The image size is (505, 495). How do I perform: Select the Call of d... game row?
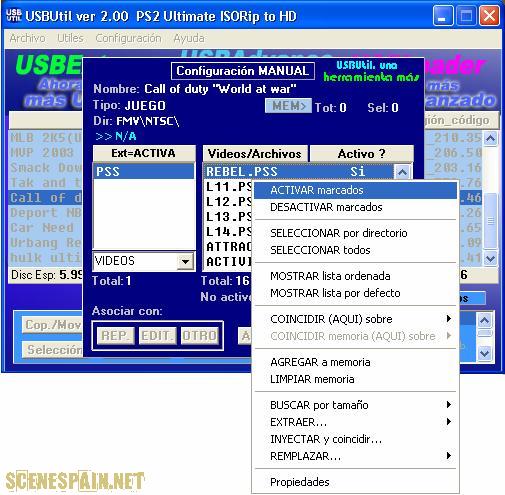[x=46, y=198]
